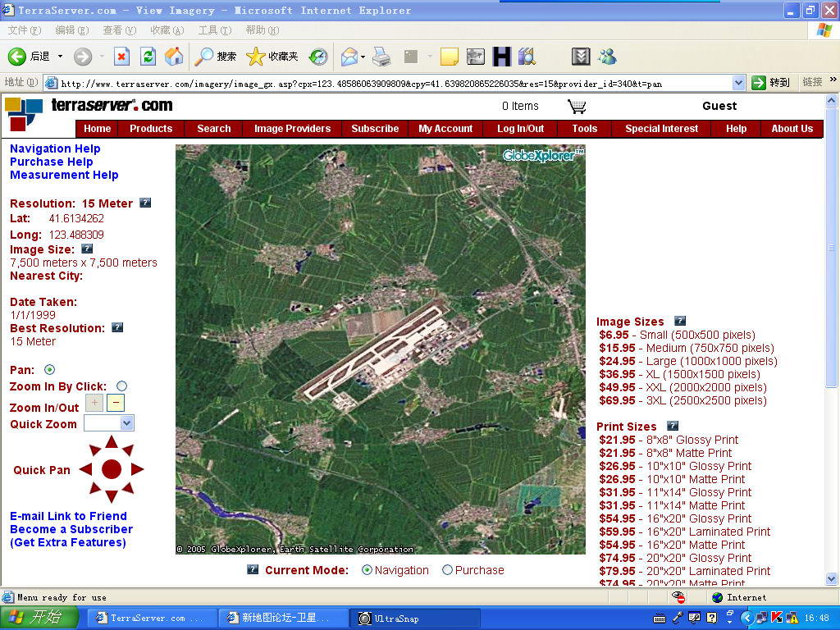The height and width of the screenshot is (630, 840).
Task: Click the Quick Pan center red circle
Action: (x=112, y=469)
